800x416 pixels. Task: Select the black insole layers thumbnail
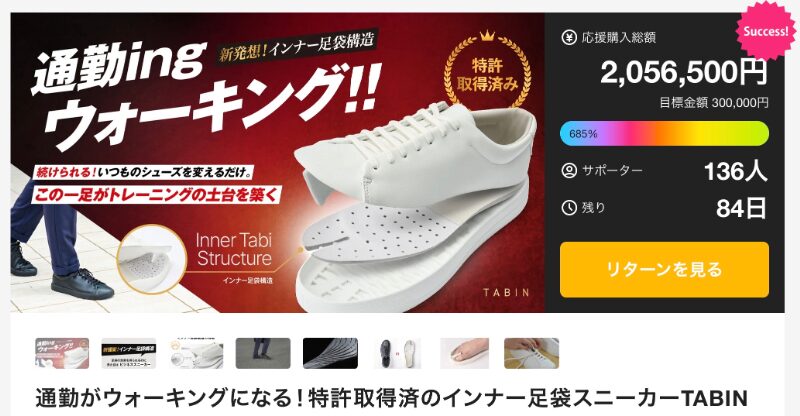point(330,353)
